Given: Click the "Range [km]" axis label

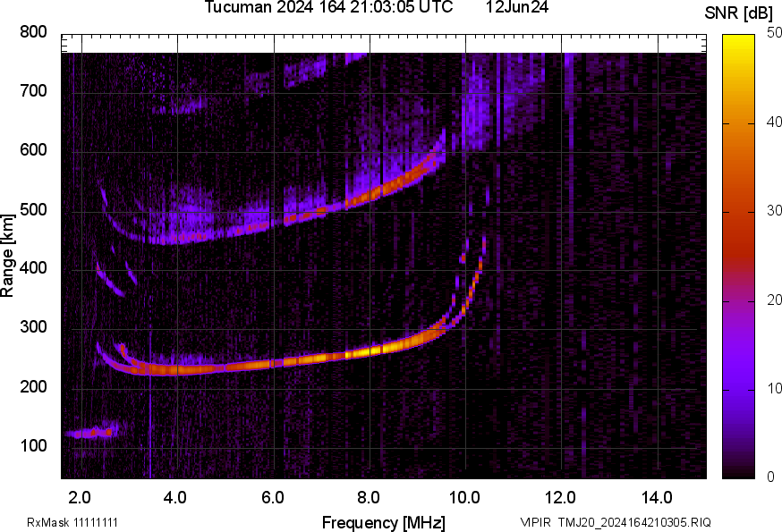Looking at the screenshot, I should click(x=7, y=256).
